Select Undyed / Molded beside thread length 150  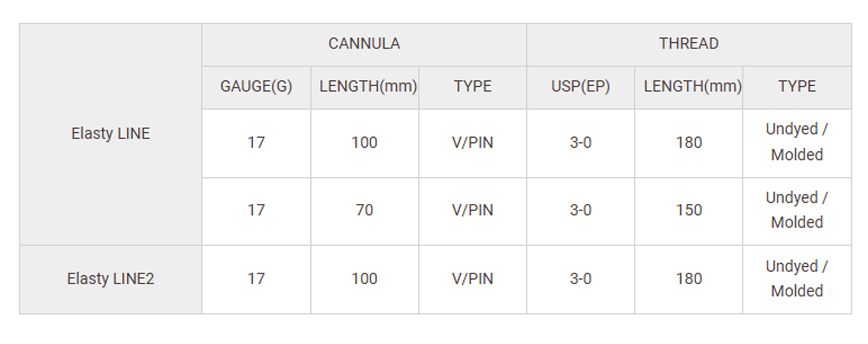(x=797, y=211)
